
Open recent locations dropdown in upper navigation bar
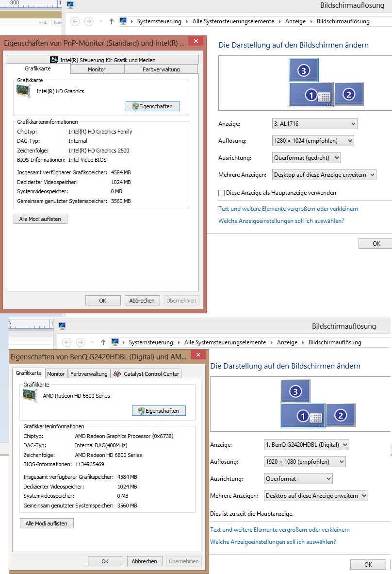[x=100, y=21]
